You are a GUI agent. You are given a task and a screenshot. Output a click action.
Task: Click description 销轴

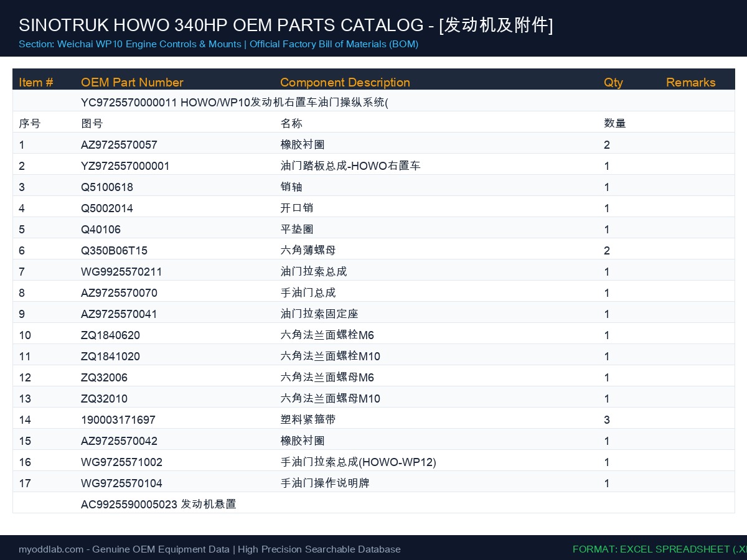pos(291,187)
